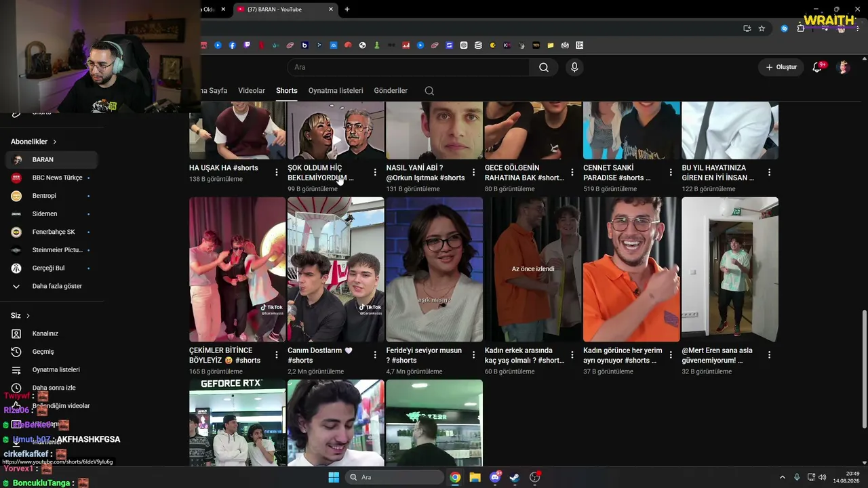Switch to the Oynatma listeleri tab
Viewport: 868px width, 488px height.
(x=336, y=91)
